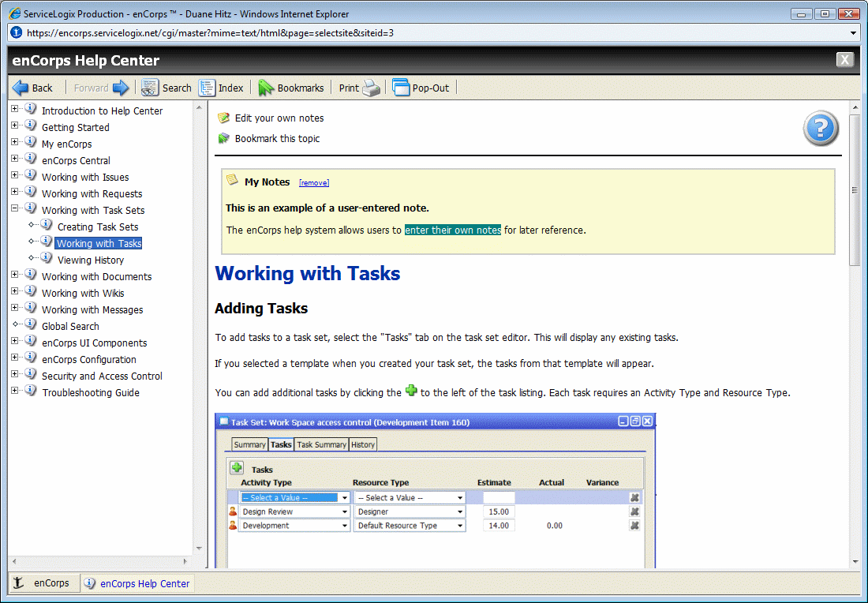Click the green plus add task icon in Tasks panel

(237, 468)
